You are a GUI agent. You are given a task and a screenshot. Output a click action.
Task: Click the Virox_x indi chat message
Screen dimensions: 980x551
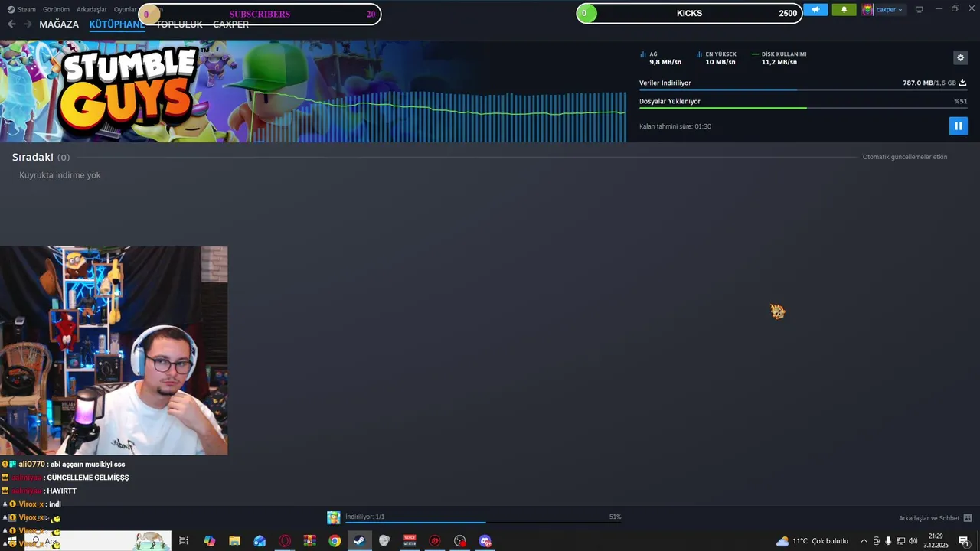[x=32, y=504]
